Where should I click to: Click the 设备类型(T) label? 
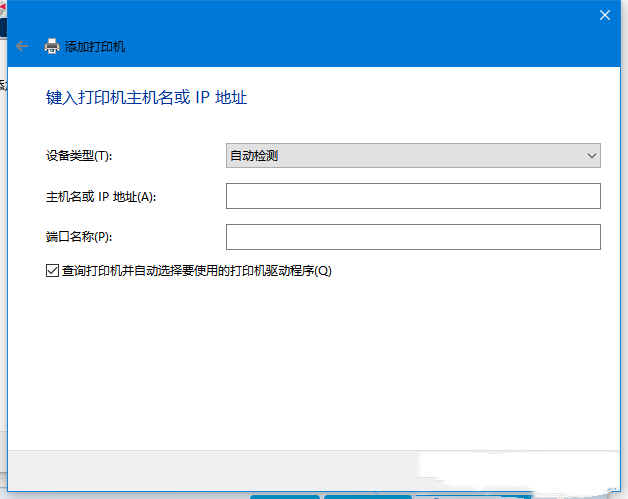[79, 156]
